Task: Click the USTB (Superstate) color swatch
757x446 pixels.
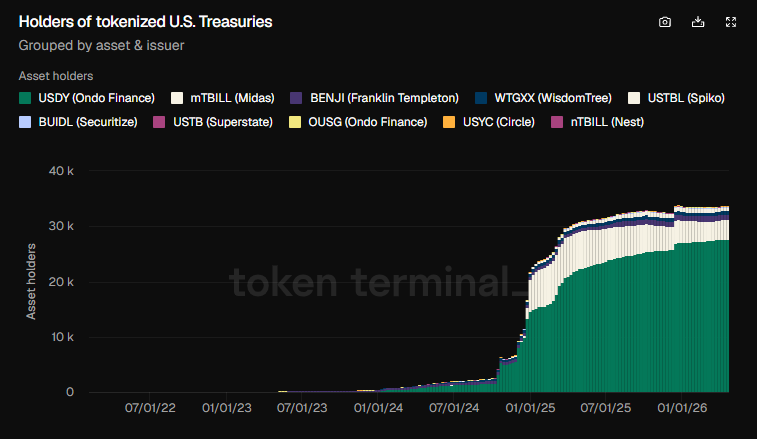Action: tap(159, 122)
